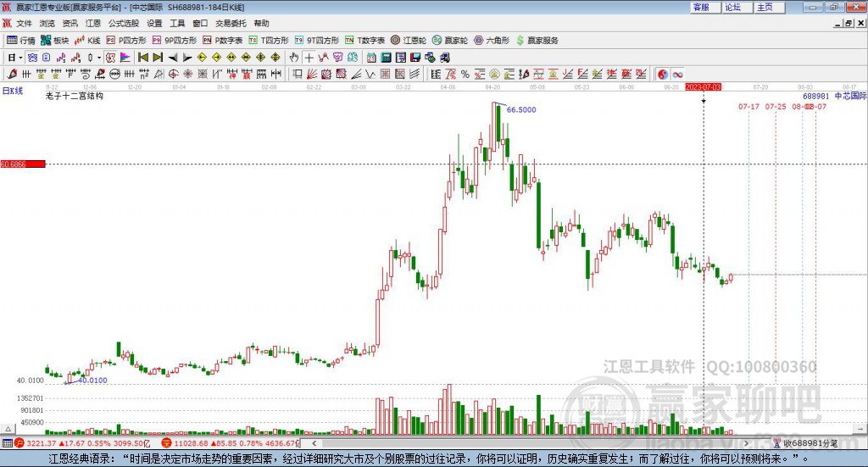Open the 六角形 hexagon tool
868x467 pixels.
(x=492, y=41)
